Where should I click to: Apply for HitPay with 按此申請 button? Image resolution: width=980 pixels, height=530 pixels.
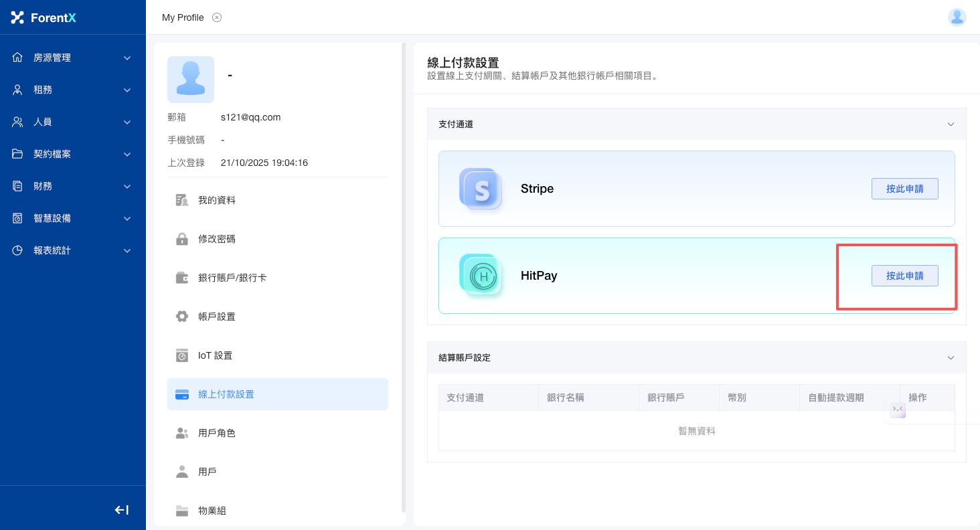point(904,276)
